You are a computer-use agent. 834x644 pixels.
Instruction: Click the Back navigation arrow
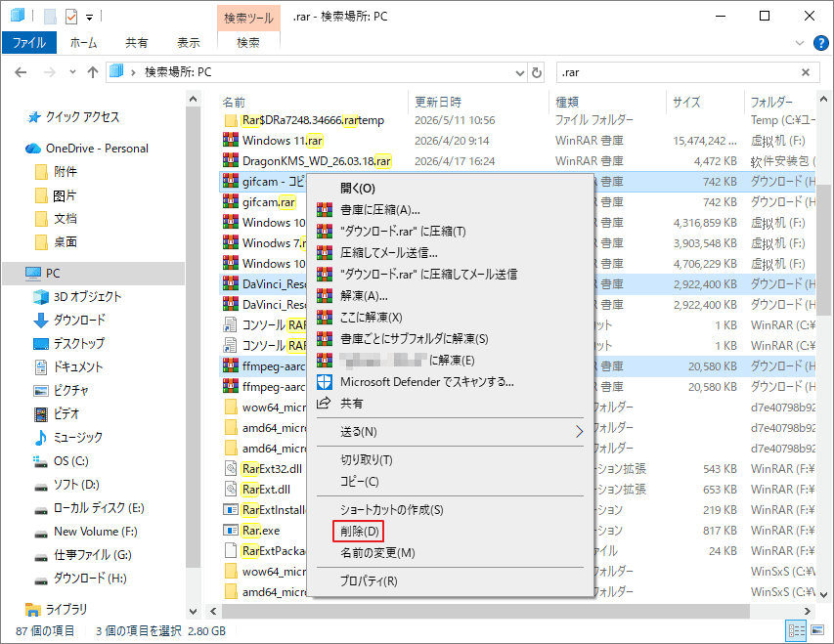pyautogui.click(x=21, y=72)
